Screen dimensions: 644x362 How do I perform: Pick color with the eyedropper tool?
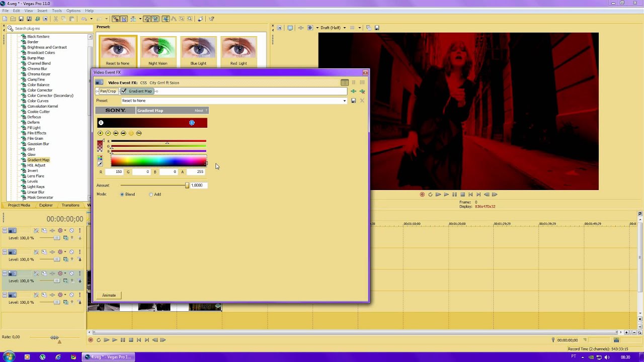[x=100, y=164]
